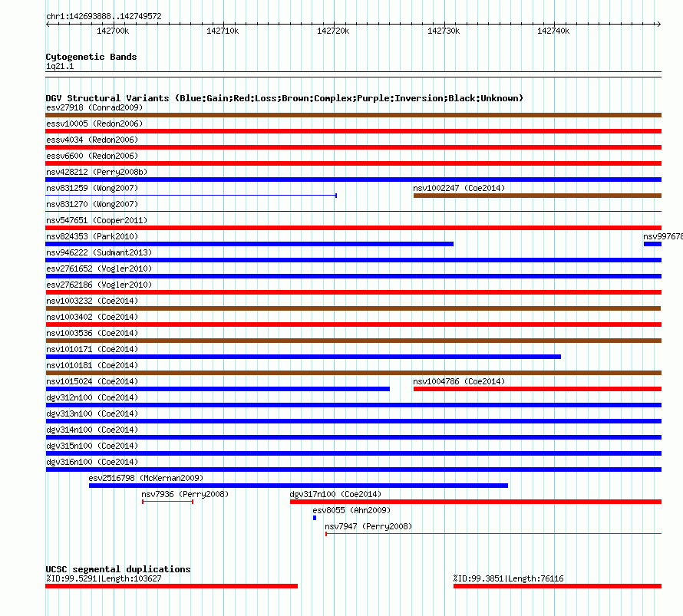Click the 142740k ruler tick label
Image resolution: width=683 pixels, height=616 pixels.
tap(553, 31)
